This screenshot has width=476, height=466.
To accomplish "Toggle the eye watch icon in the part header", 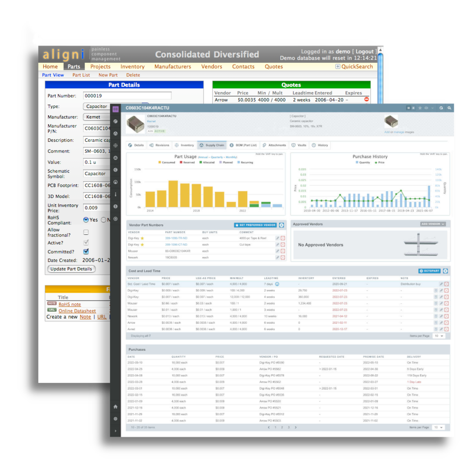I will [x=426, y=108].
